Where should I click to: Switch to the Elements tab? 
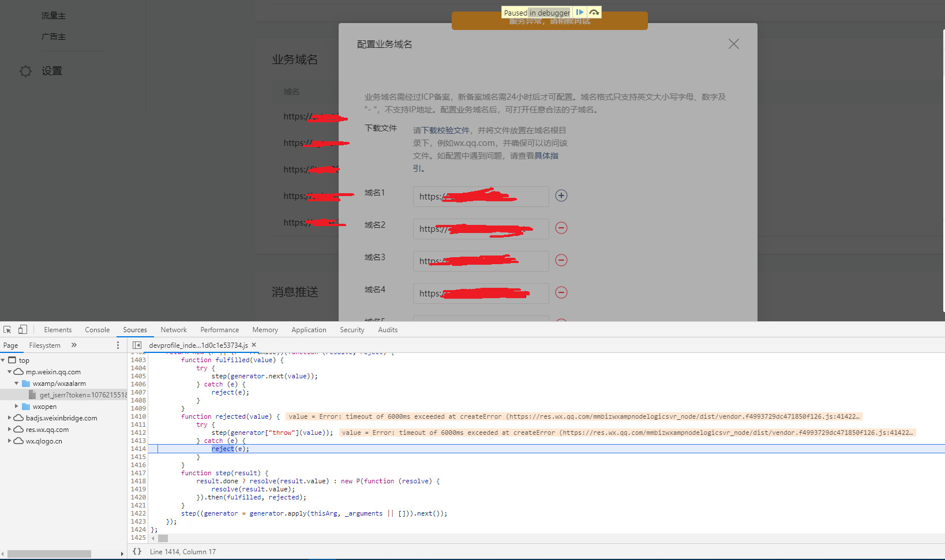(58, 330)
